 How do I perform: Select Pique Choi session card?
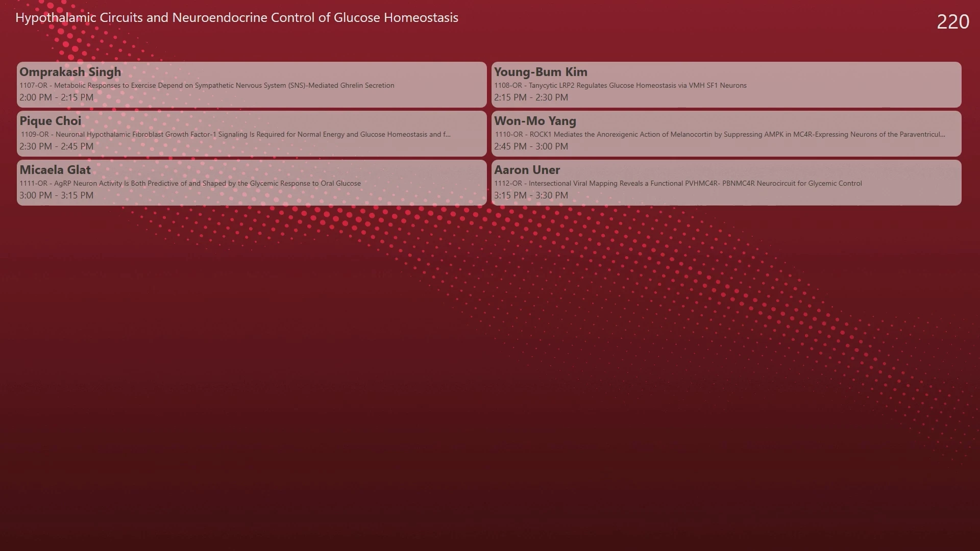252,134
